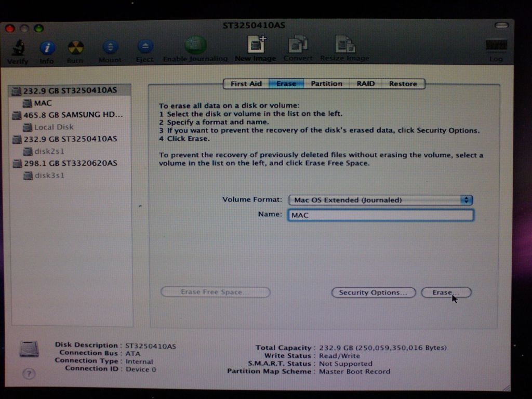The width and height of the screenshot is (532, 399).
Task: Click the Erase Free Space button
Action: pos(216,292)
